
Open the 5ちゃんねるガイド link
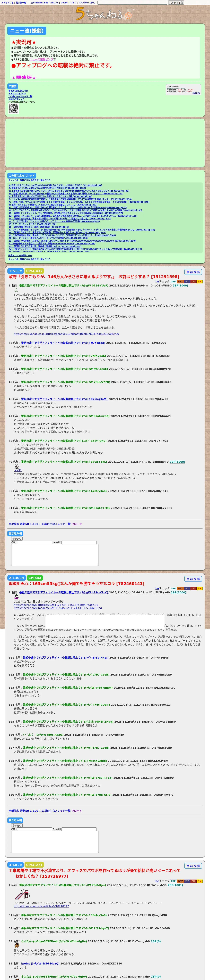(x=17, y=94)
